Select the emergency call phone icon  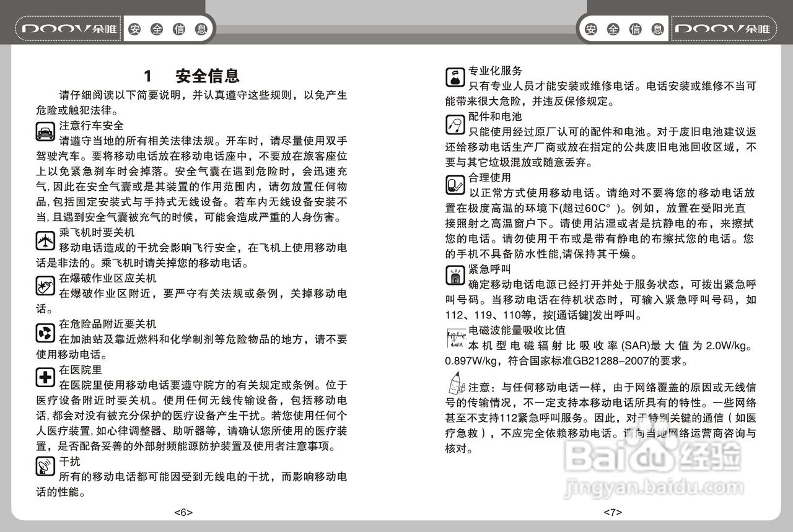[454, 274]
